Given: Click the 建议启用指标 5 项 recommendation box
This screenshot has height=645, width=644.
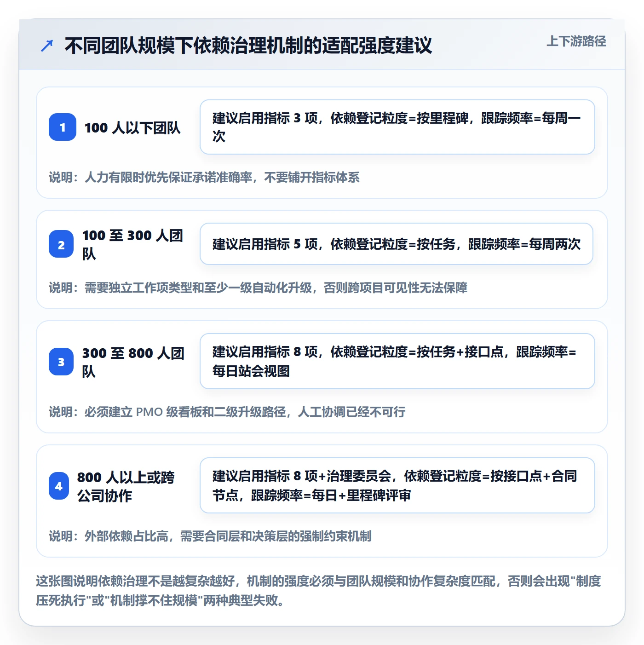Looking at the screenshot, I should click(x=397, y=244).
